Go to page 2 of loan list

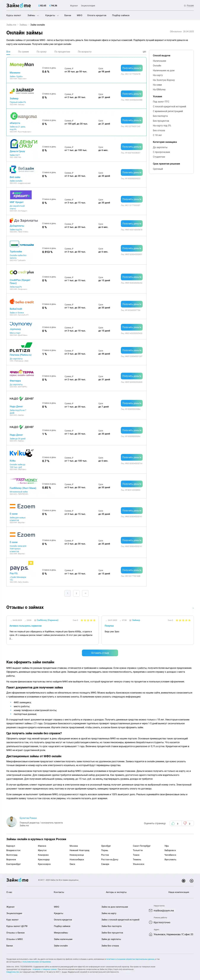(76, 593)
